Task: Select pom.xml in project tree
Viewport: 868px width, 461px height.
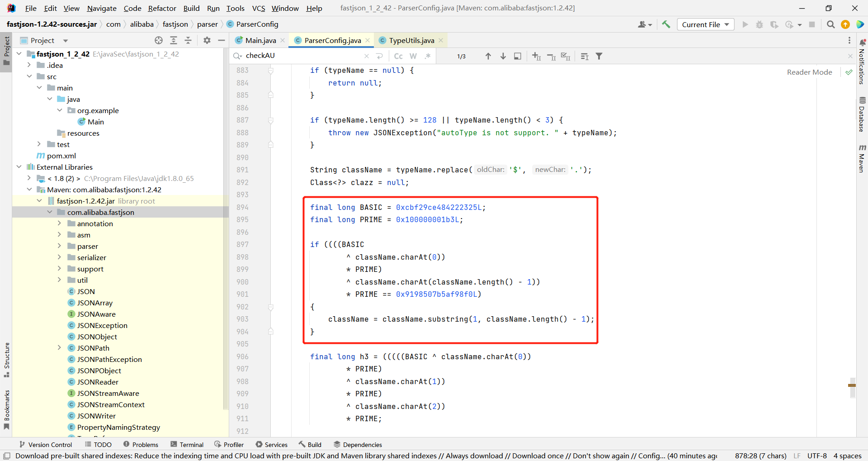Action: click(x=61, y=156)
